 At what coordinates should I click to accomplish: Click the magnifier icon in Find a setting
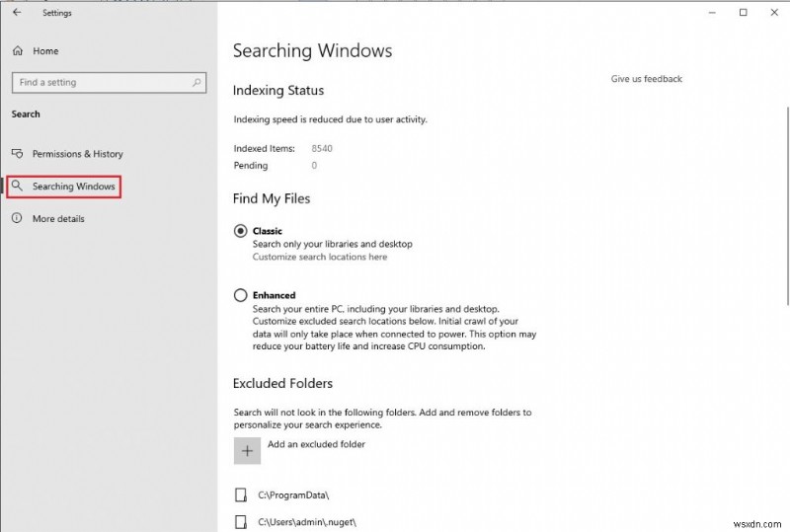(197, 82)
